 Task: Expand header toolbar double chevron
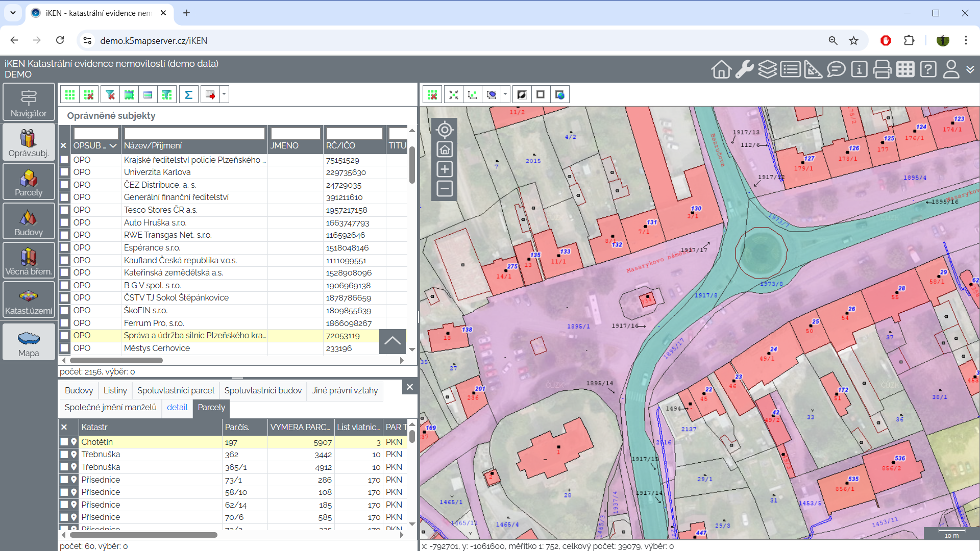coord(970,69)
